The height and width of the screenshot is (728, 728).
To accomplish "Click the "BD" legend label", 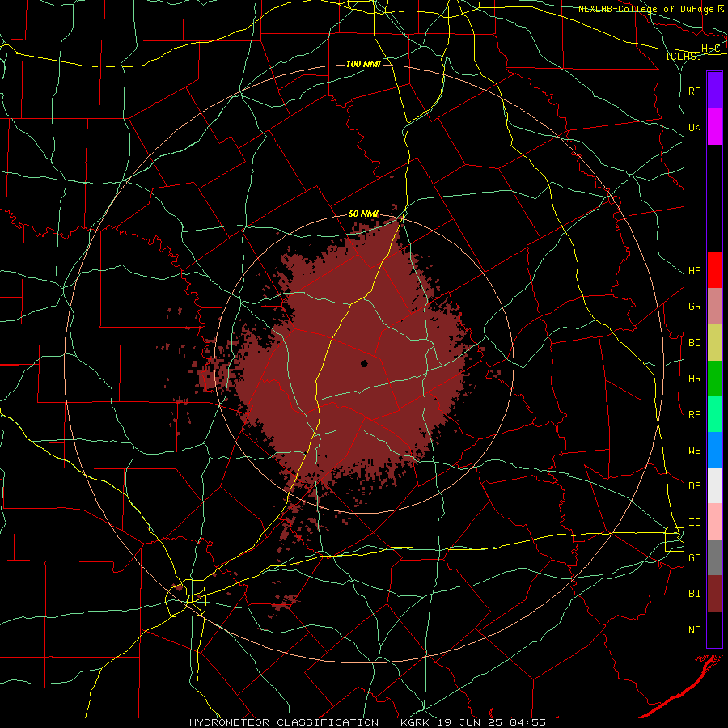I will pos(695,343).
